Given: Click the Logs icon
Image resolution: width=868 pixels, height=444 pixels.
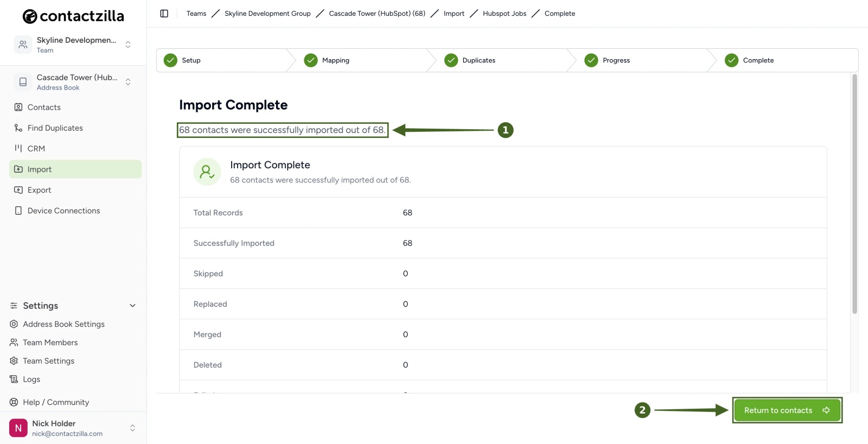Looking at the screenshot, I should pos(14,379).
